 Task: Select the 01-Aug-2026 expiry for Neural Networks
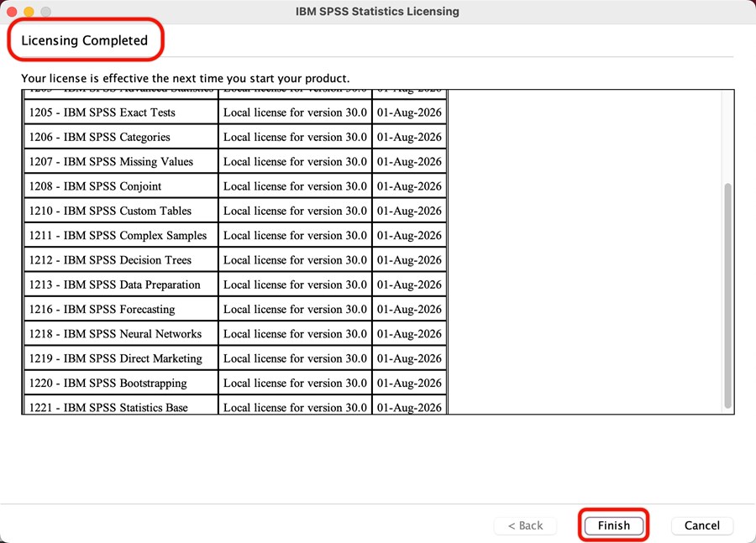coord(409,333)
